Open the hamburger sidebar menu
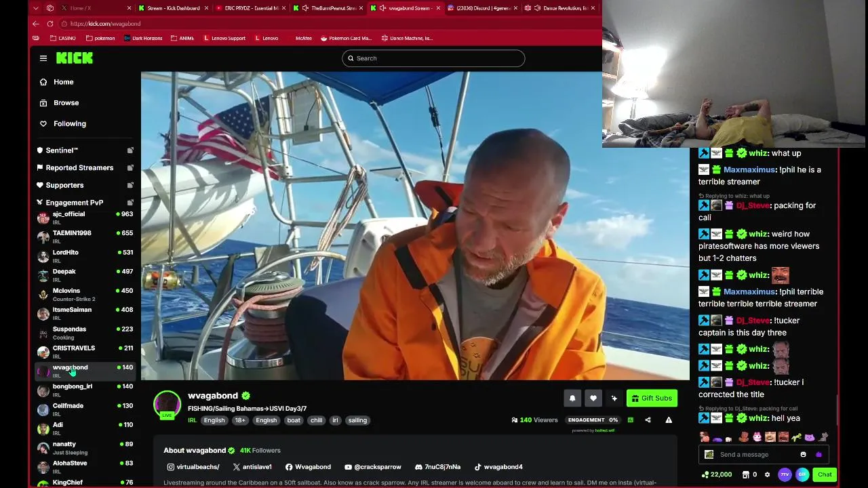Screen dimensions: 868x488 (43, 58)
